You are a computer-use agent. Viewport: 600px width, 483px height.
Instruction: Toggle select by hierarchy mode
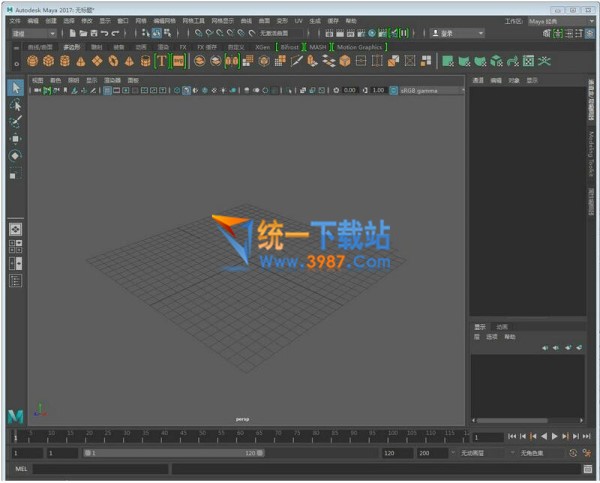(145, 33)
